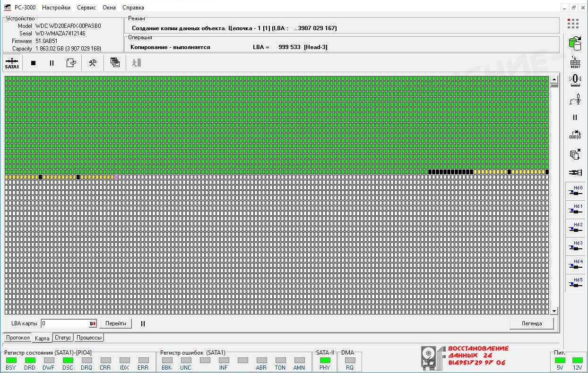The image size is (588, 373).
Task: Click the Копирование - выполняется status text
Action: 170,47
